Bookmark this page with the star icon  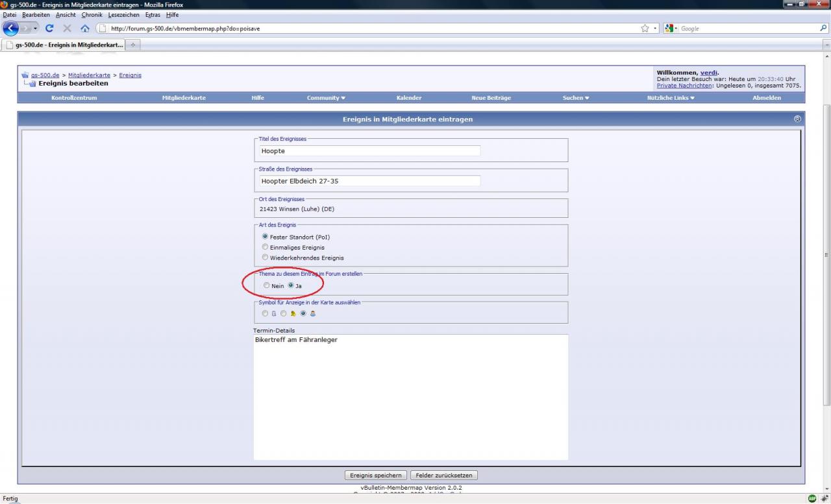click(645, 29)
